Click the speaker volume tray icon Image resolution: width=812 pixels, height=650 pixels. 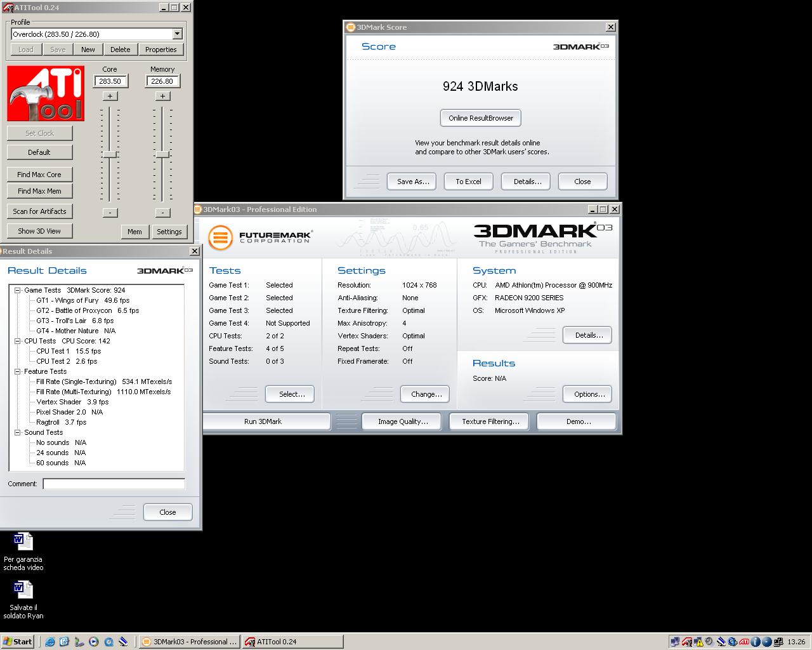point(709,642)
